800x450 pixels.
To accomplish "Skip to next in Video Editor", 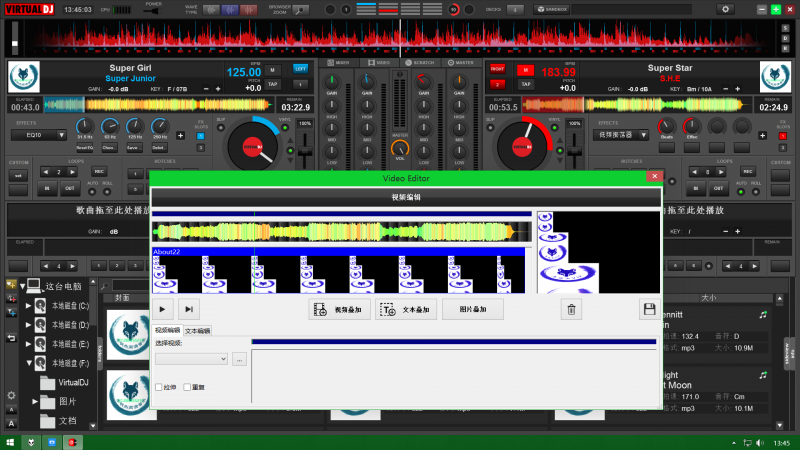I will point(189,309).
